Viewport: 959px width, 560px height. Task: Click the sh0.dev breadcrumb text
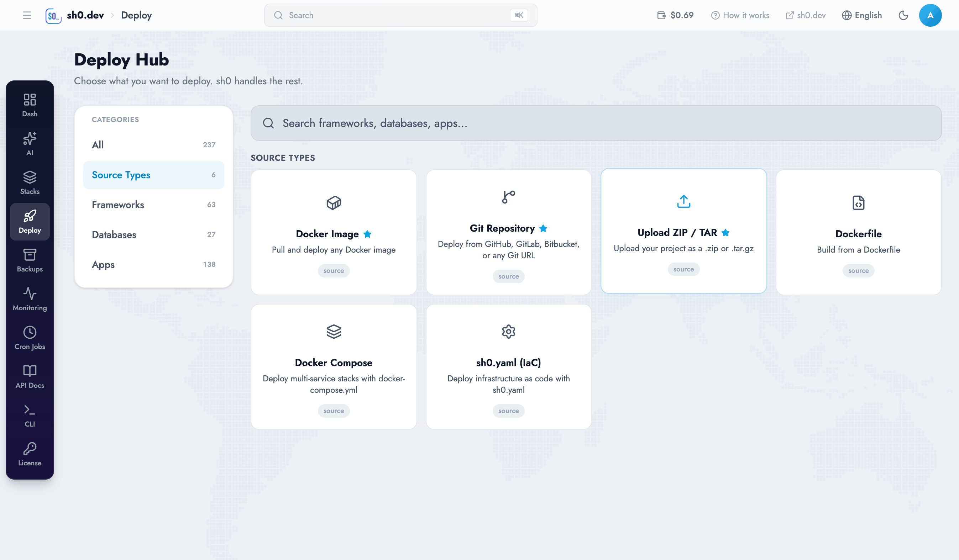pos(85,15)
